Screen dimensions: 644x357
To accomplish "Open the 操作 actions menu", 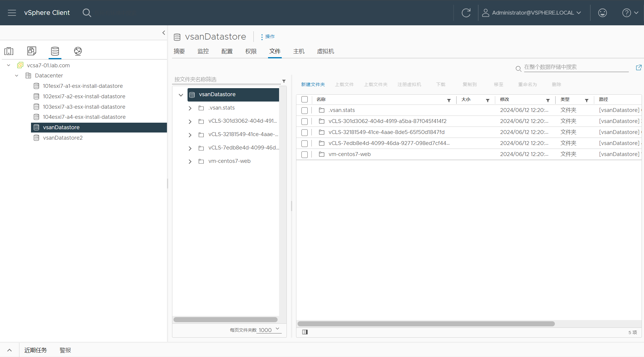I will 268,37.
